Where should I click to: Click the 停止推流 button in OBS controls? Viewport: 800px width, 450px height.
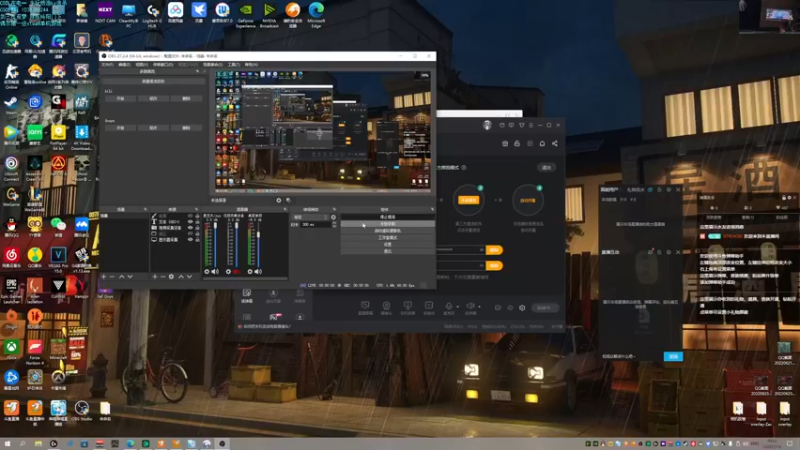(x=388, y=217)
